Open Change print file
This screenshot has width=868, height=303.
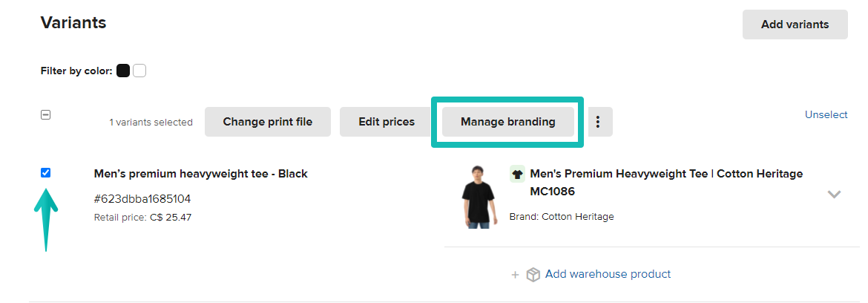267,122
